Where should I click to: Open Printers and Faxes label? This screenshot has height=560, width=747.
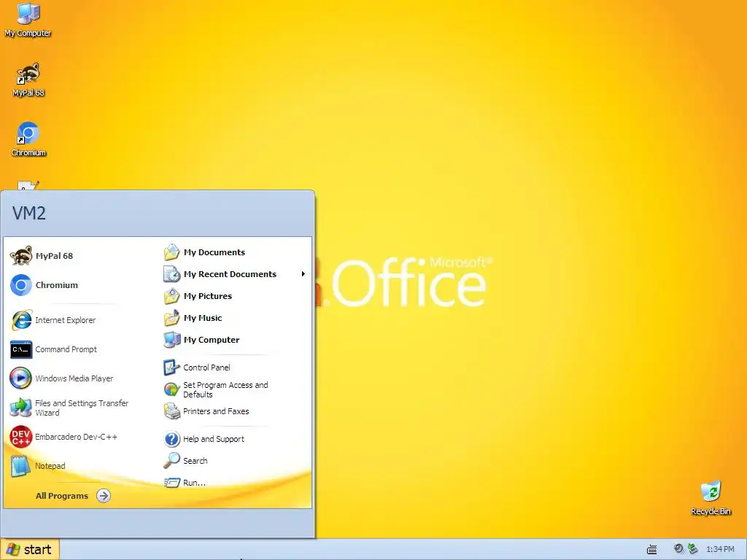pos(216,411)
